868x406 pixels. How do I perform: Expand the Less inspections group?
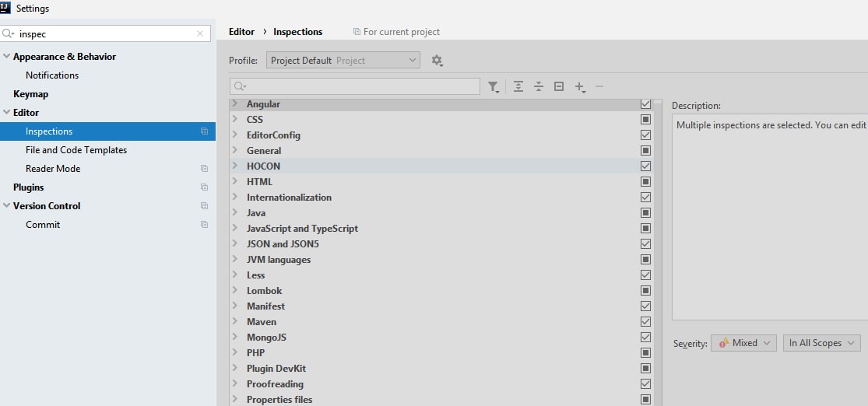coord(235,275)
